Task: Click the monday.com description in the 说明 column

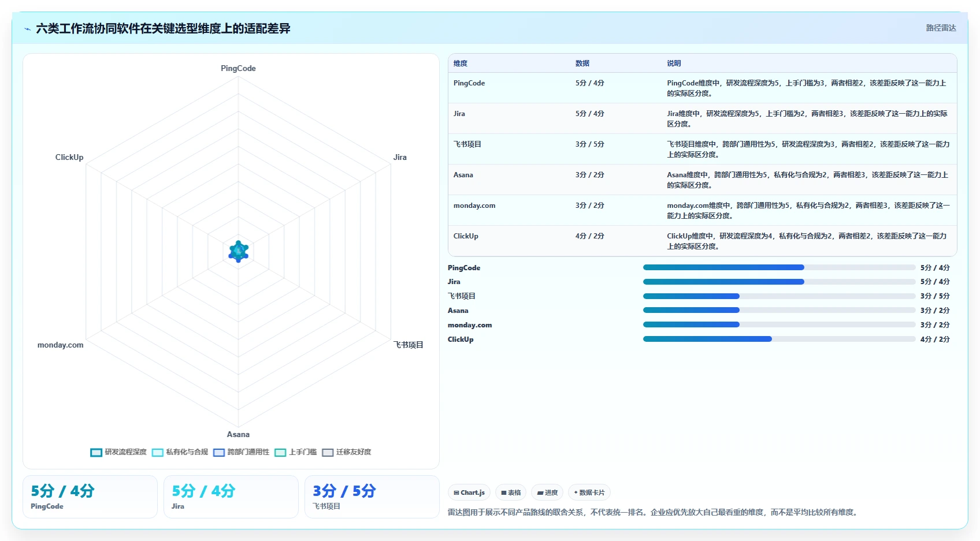Action: pos(808,211)
